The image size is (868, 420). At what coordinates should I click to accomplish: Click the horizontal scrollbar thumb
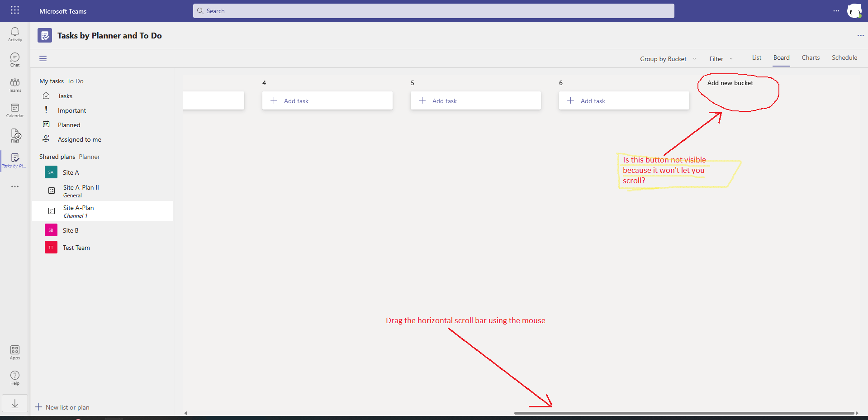[684, 413]
